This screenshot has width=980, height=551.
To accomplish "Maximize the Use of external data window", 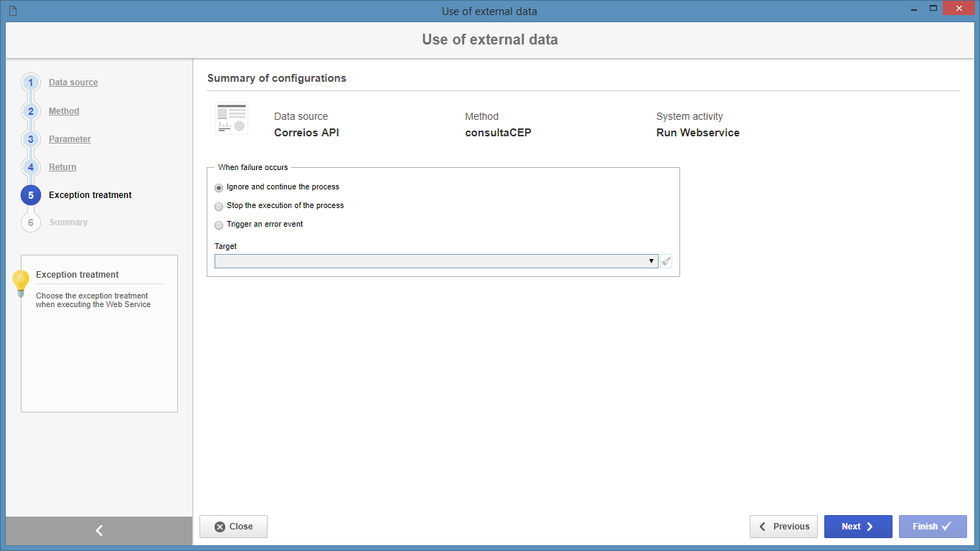I will [933, 9].
